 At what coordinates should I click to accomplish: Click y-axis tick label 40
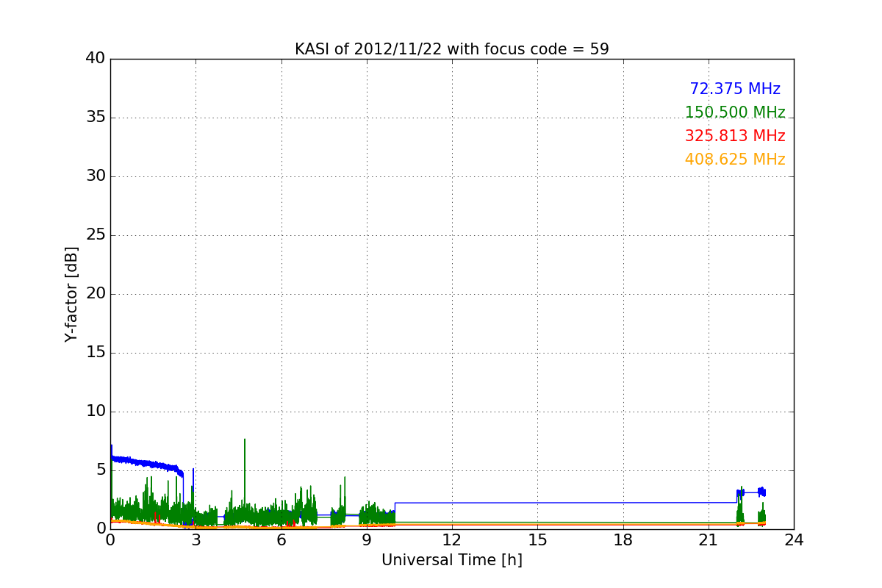[x=96, y=59]
